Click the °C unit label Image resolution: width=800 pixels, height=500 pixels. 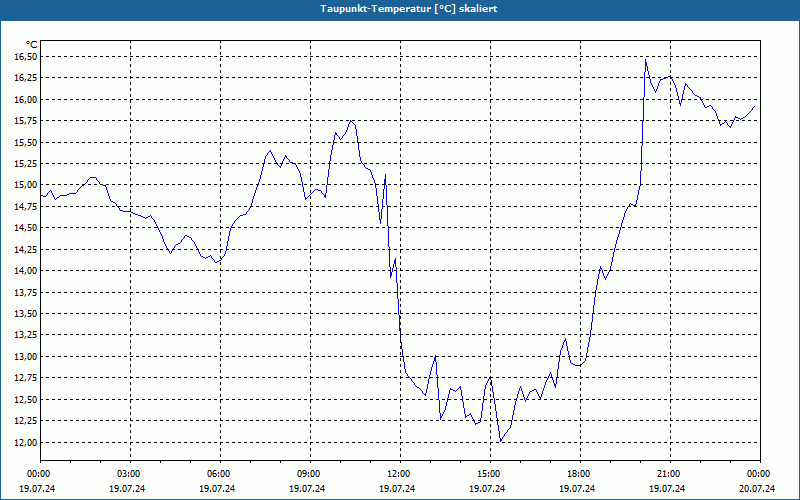pos(32,45)
